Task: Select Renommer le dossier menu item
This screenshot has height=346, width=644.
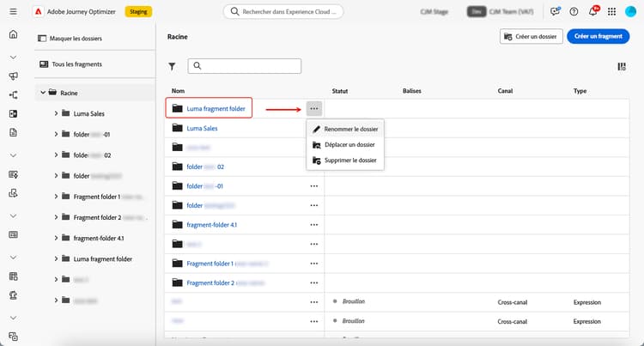Action: [x=345, y=130]
